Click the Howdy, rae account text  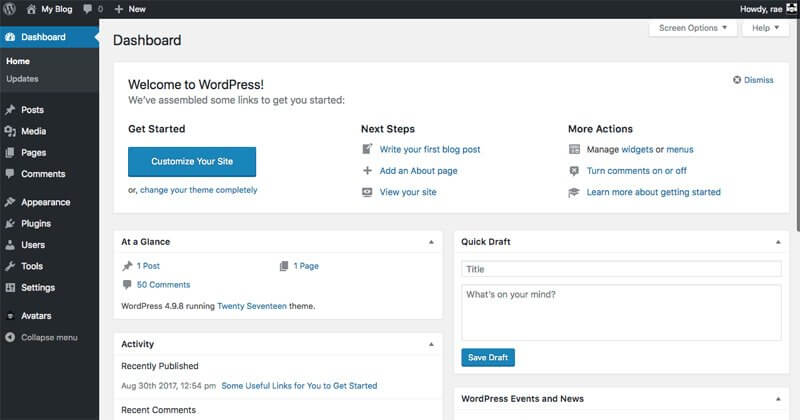(761, 9)
